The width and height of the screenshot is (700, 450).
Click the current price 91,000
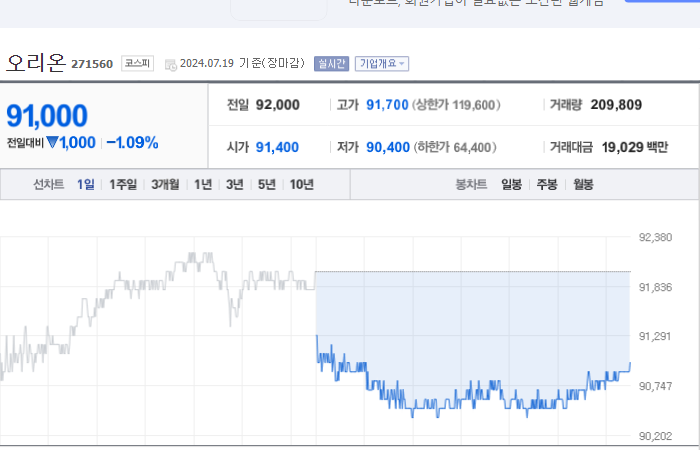[47, 116]
